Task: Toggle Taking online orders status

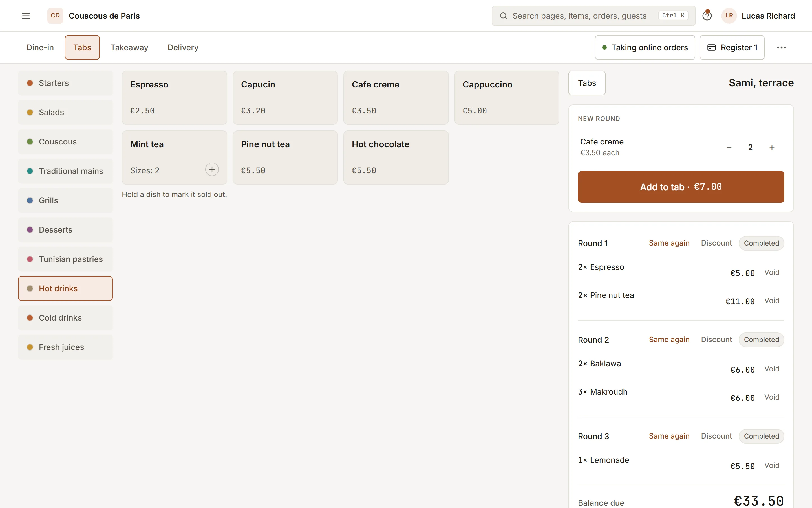Action: pyautogui.click(x=645, y=47)
